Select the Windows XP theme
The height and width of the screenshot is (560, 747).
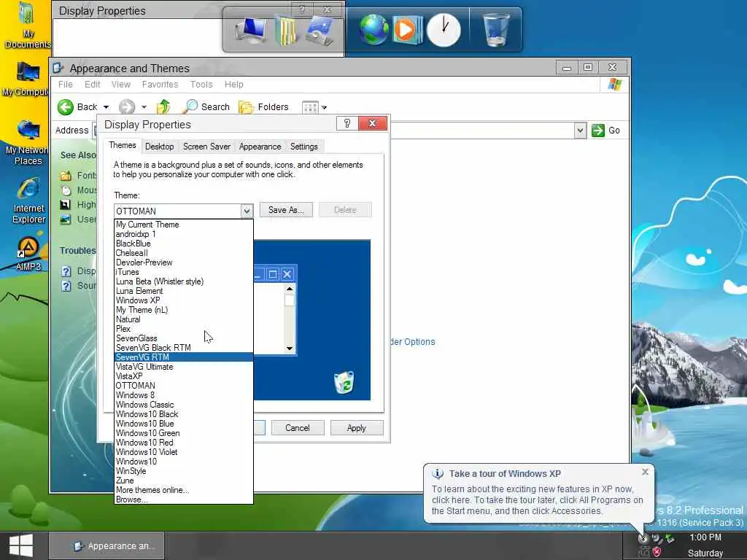pos(184,300)
